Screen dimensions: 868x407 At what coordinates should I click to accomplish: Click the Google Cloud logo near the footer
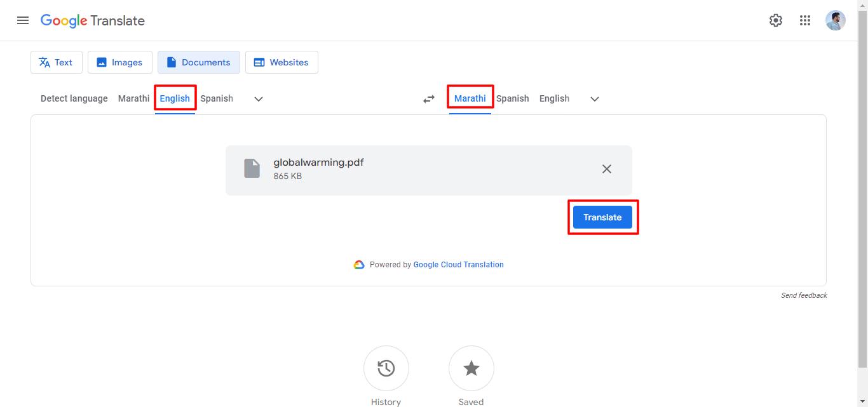[x=358, y=264]
